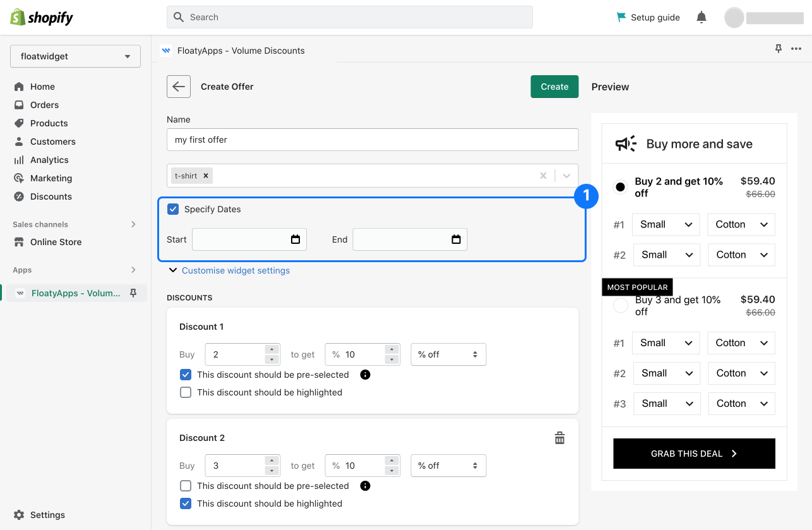Open the floatwidget store switcher dropdown

pos(75,56)
